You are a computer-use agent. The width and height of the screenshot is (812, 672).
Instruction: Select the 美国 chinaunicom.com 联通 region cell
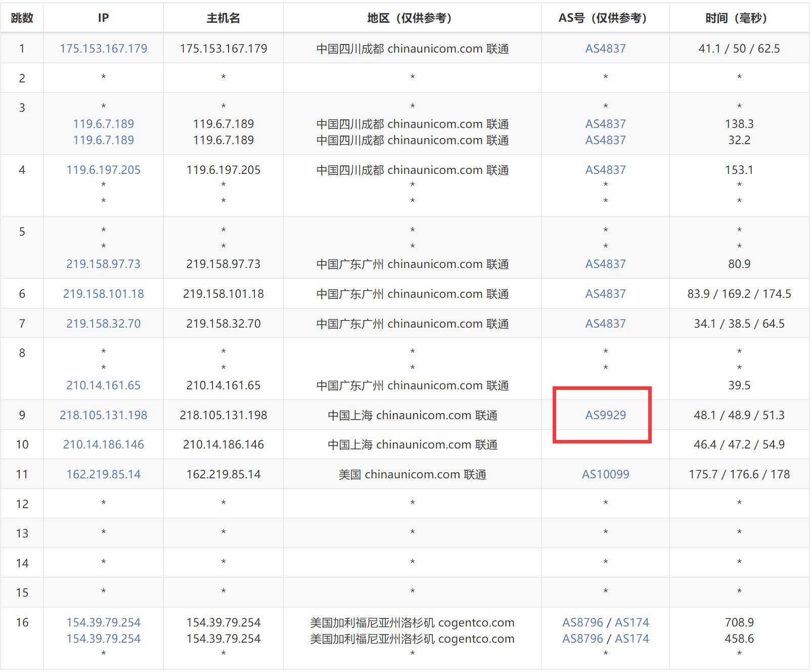[412, 474]
